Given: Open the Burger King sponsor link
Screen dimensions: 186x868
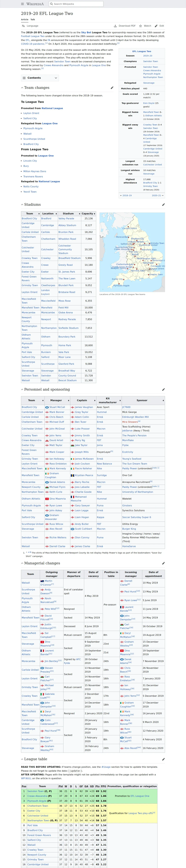Looking at the screenshot, I should (x=129, y=529).
